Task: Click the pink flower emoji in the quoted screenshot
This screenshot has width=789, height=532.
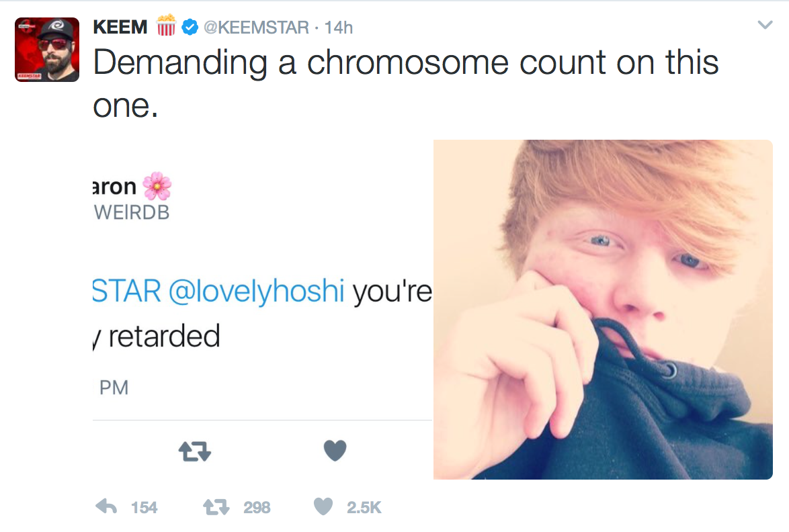Action: pos(157,186)
